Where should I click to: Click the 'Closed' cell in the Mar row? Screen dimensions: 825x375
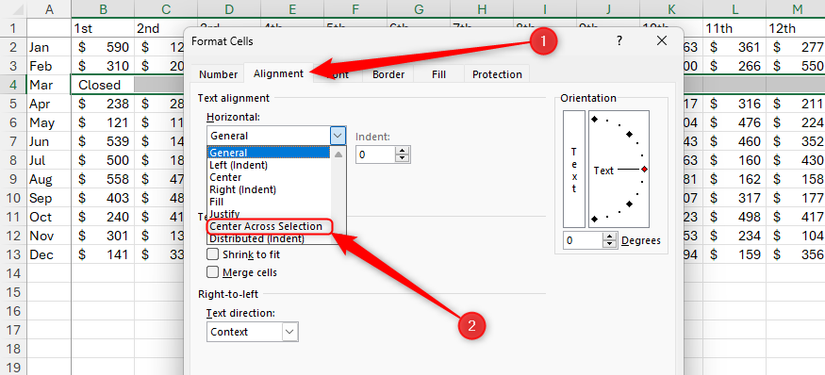[x=103, y=85]
